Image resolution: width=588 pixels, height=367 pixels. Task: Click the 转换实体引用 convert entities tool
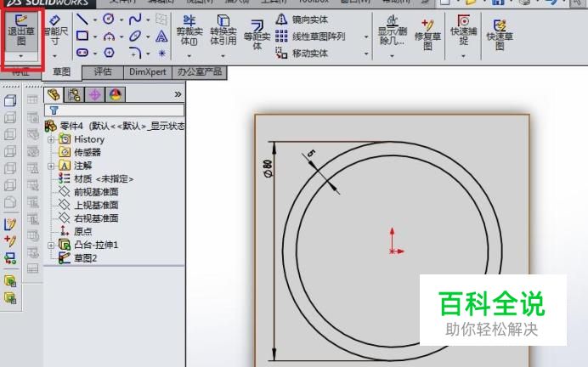(223, 30)
